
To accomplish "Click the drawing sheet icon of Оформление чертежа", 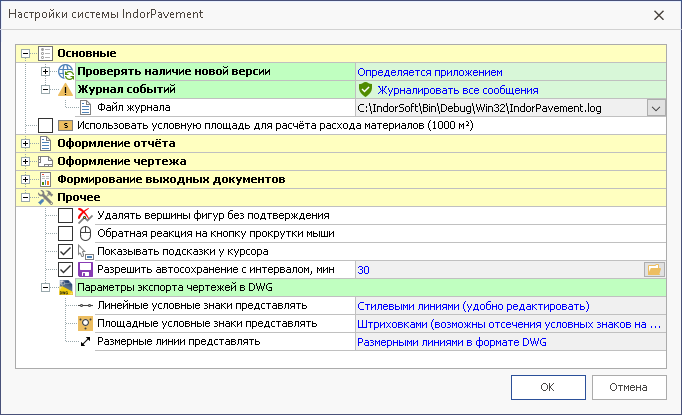I will point(45,161).
